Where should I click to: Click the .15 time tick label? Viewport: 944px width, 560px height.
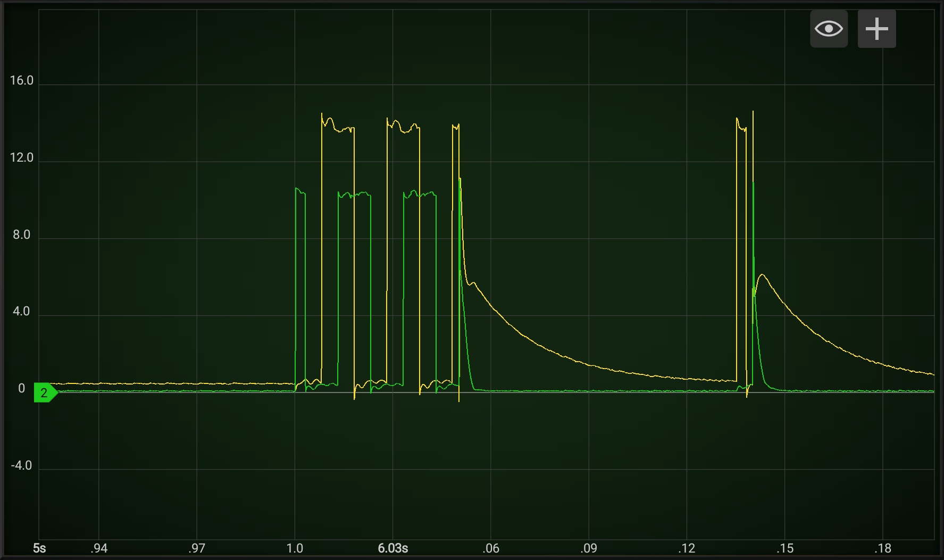point(784,548)
